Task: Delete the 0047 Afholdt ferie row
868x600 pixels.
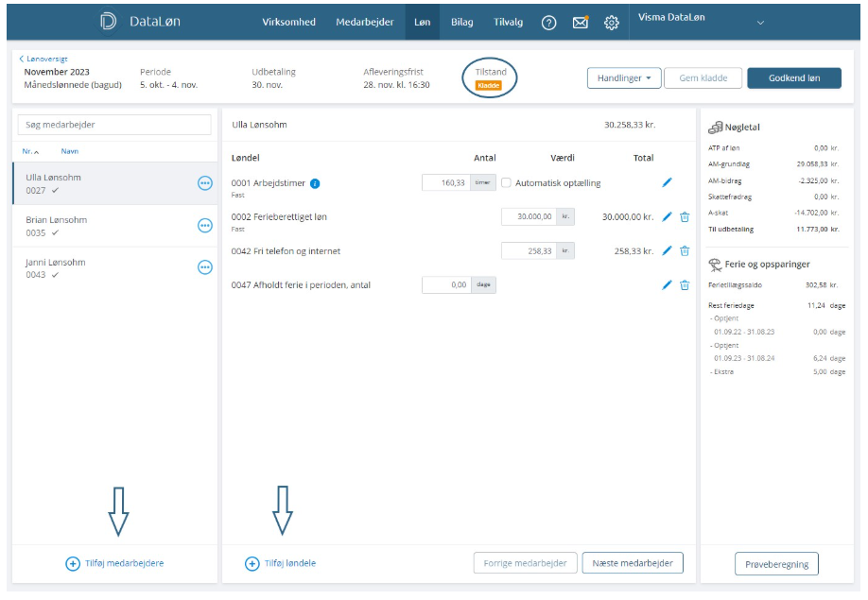Action: click(685, 284)
